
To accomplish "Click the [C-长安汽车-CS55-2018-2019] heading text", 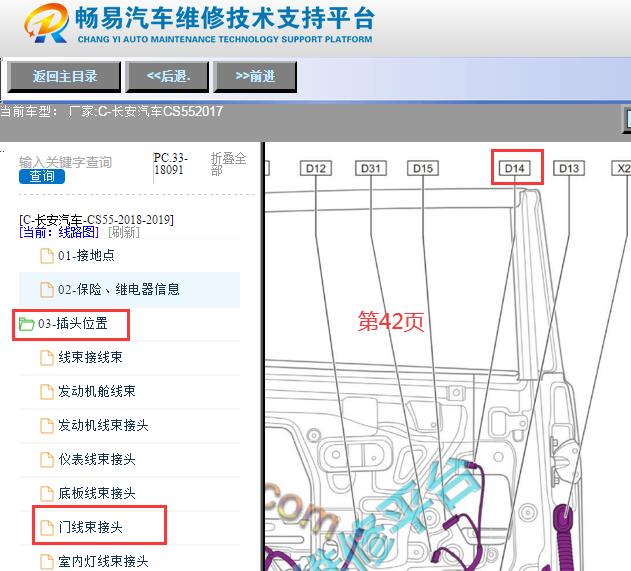I will click(x=97, y=220).
